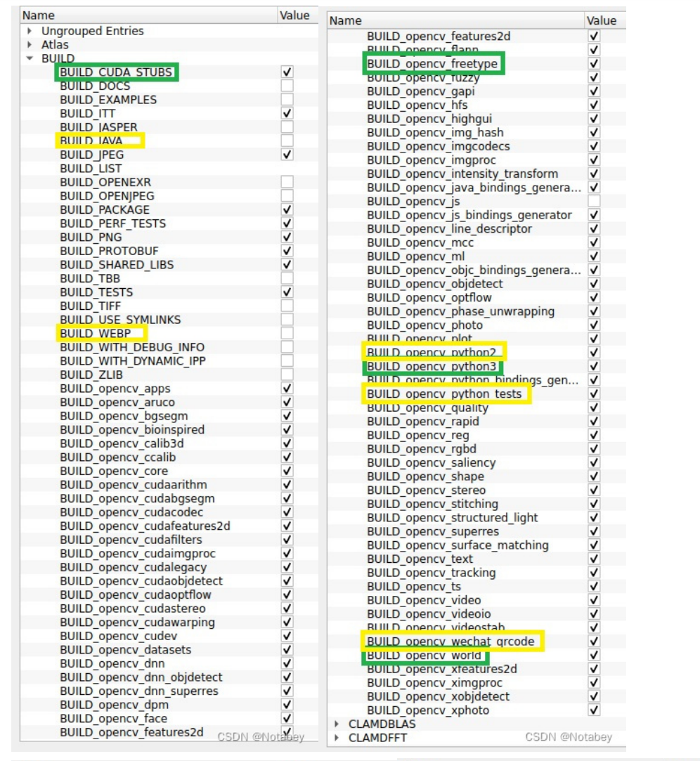The image size is (700, 761).
Task: Expand the CLAMDFFT group
Action: [x=337, y=738]
